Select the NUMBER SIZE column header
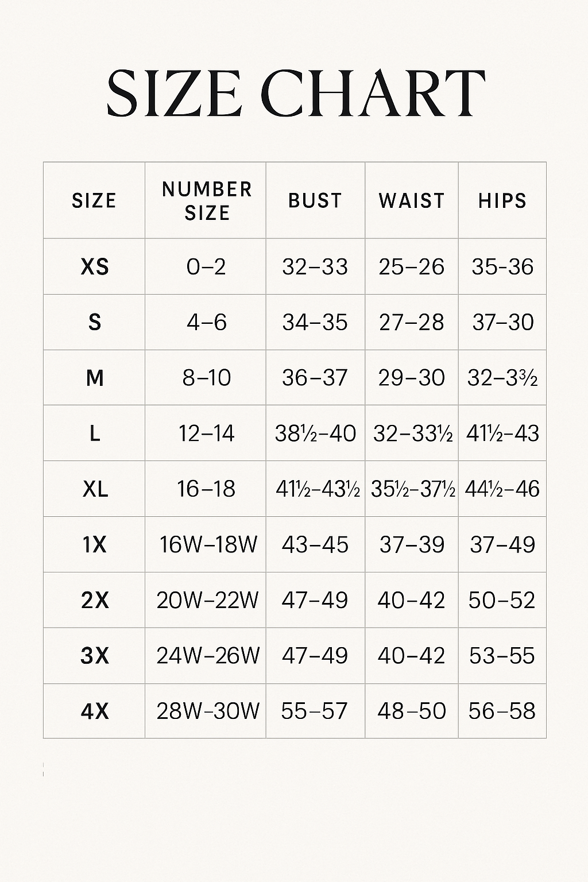Screen dimensions: 588x882 (x=207, y=201)
